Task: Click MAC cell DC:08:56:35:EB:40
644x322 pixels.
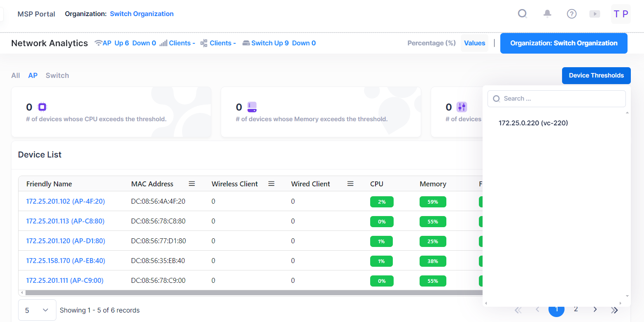Action: tap(158, 261)
